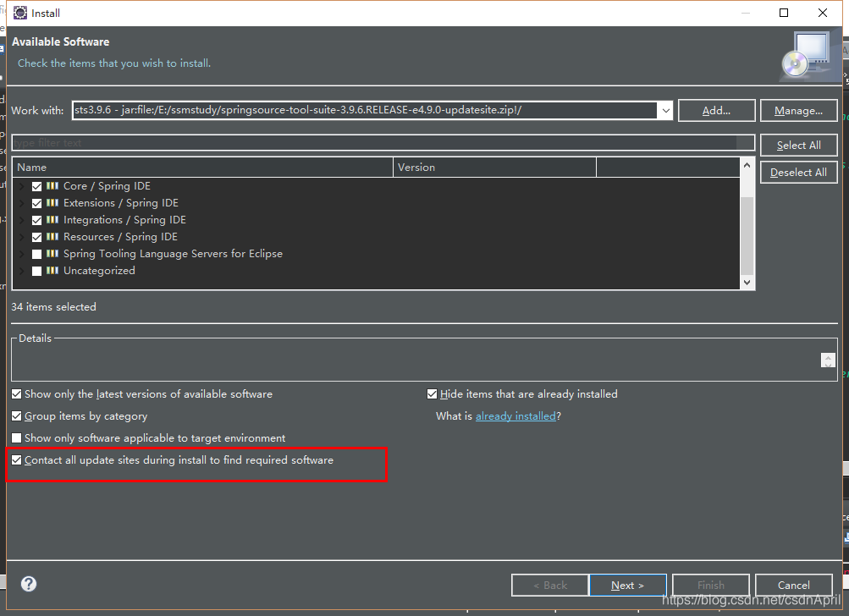Close the Install dialog window

[823, 13]
